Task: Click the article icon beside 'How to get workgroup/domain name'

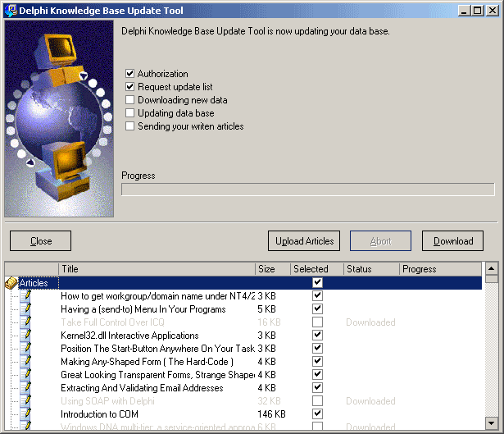Action: [25, 295]
